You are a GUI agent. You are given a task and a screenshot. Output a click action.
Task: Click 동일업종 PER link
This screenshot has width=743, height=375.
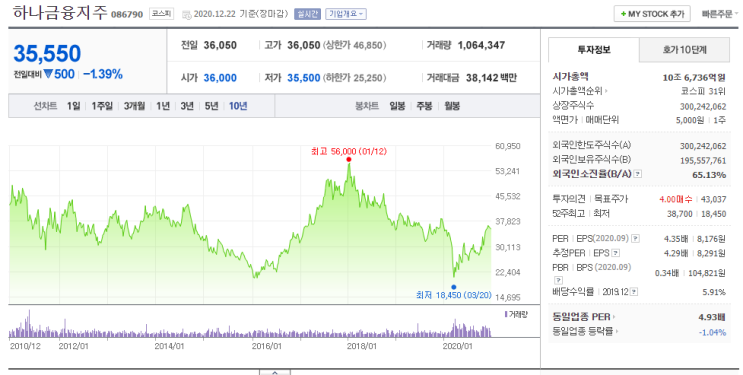tap(581, 317)
